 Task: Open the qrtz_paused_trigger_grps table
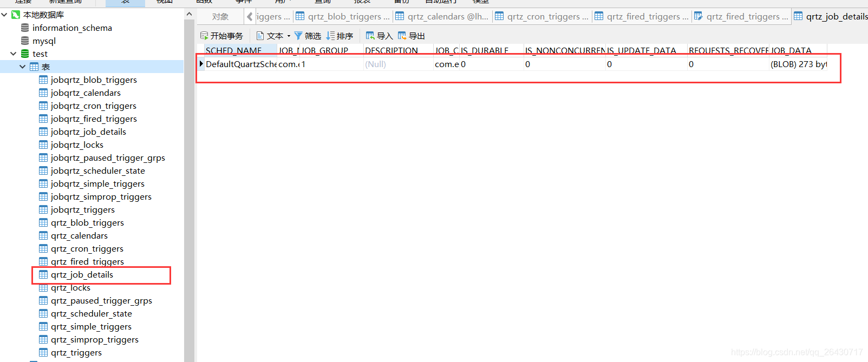point(101,300)
